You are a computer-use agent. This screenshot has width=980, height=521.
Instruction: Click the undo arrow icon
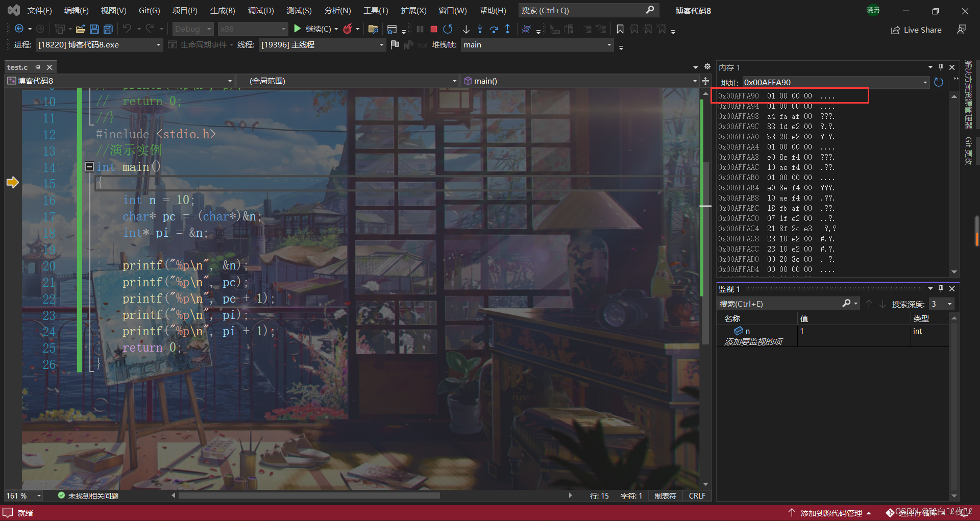coord(127,29)
